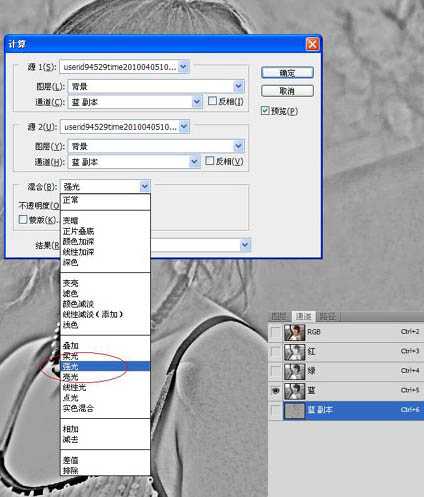Expand source 1 图层 layer dropdown
The width and height of the screenshot is (424, 497).
pos(238,86)
